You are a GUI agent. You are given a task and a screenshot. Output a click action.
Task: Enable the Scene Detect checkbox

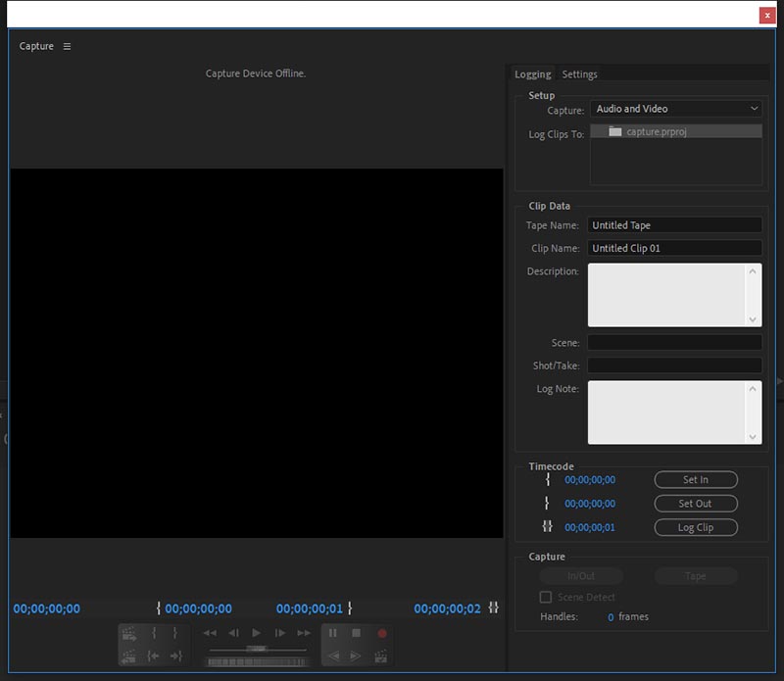click(546, 597)
